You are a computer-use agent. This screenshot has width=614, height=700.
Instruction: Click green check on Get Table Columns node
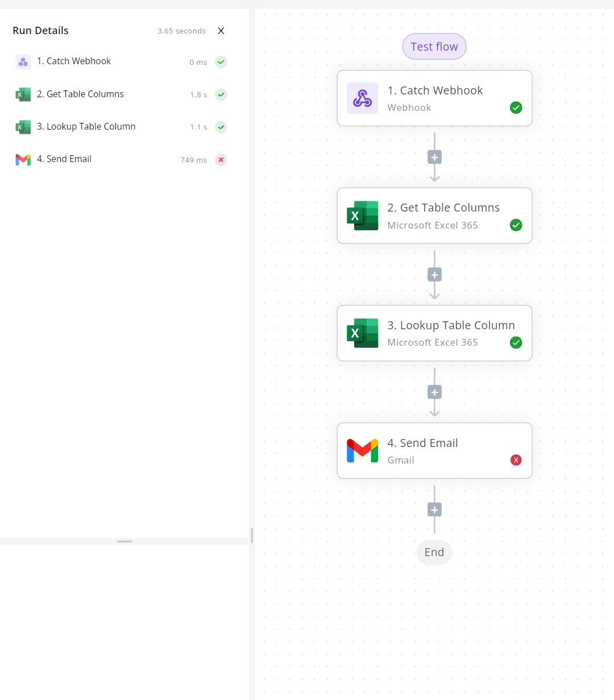click(516, 225)
